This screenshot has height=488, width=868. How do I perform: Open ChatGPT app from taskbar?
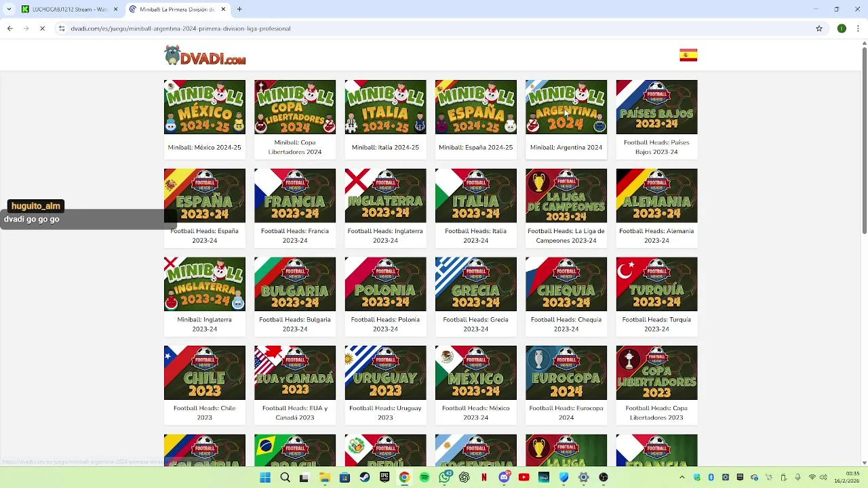click(x=465, y=477)
